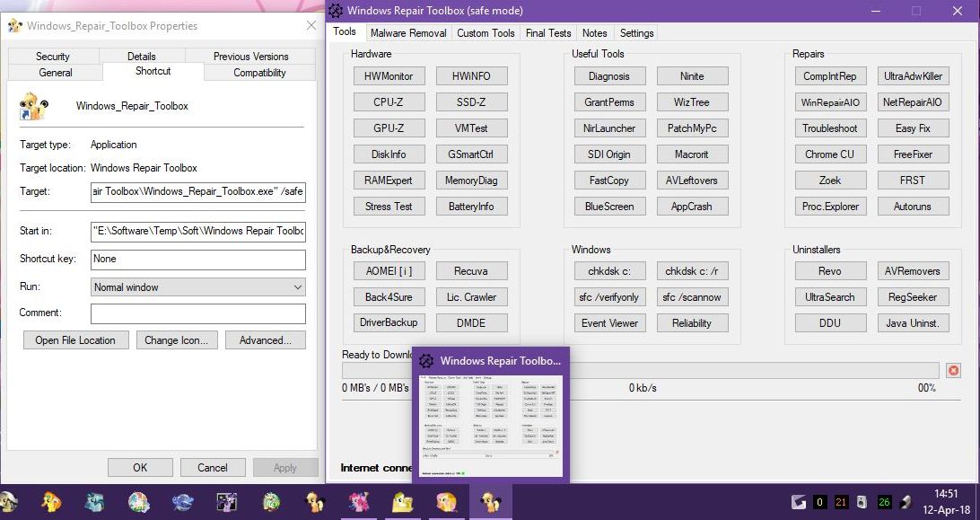
Task: Open the Reliability monitor
Action: click(692, 323)
